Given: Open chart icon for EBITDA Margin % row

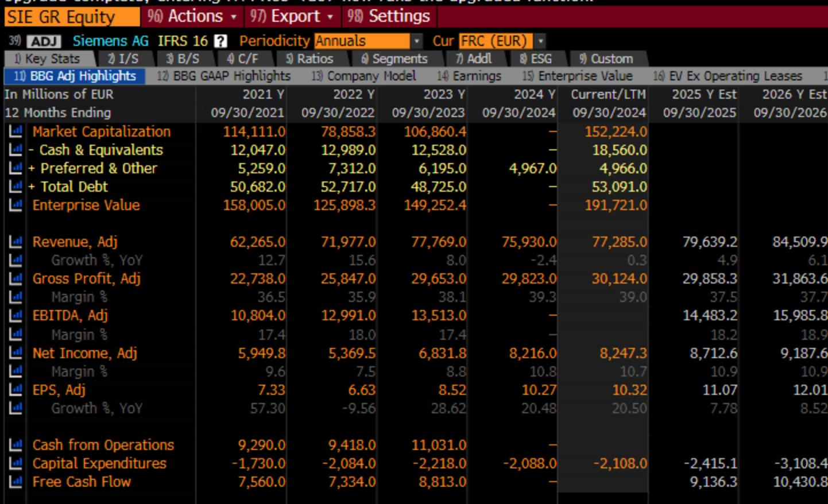Looking at the screenshot, I should click(16, 334).
